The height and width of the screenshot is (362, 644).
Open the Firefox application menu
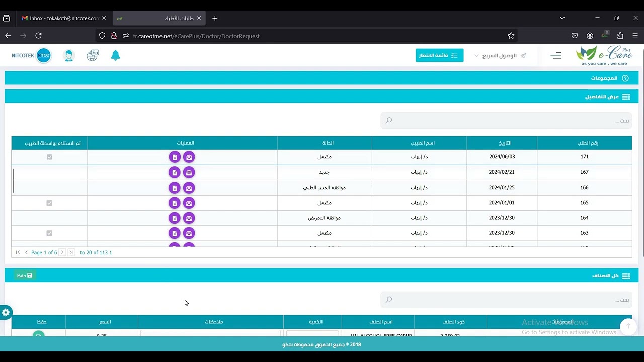(635, 36)
